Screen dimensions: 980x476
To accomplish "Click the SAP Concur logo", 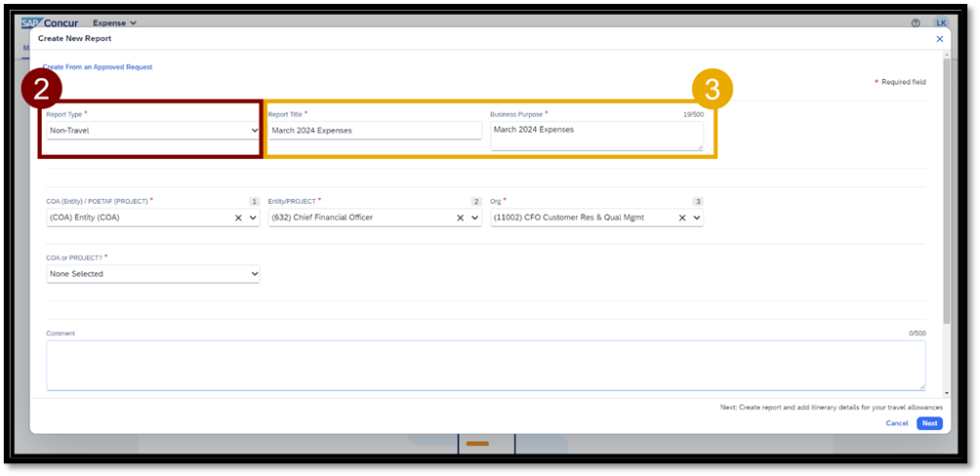I will (51, 22).
